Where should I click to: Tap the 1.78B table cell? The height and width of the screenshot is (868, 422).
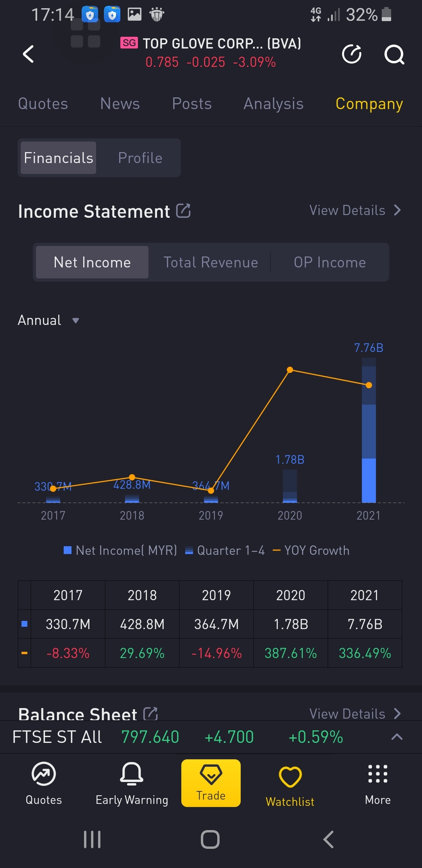click(x=291, y=624)
